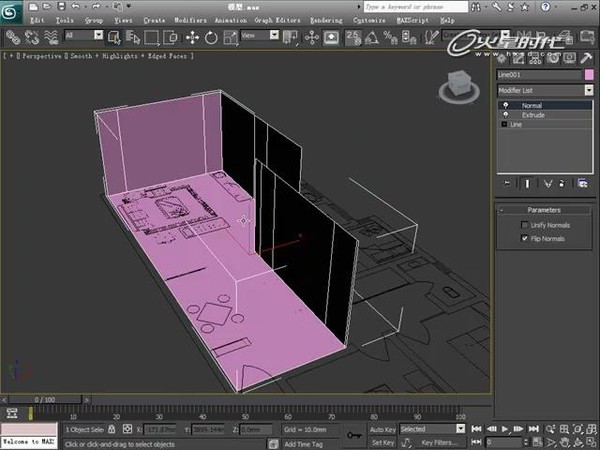Image resolution: width=600 pixels, height=450 pixels.
Task: Enable the Unify Normals checkbox
Action: (x=525, y=225)
